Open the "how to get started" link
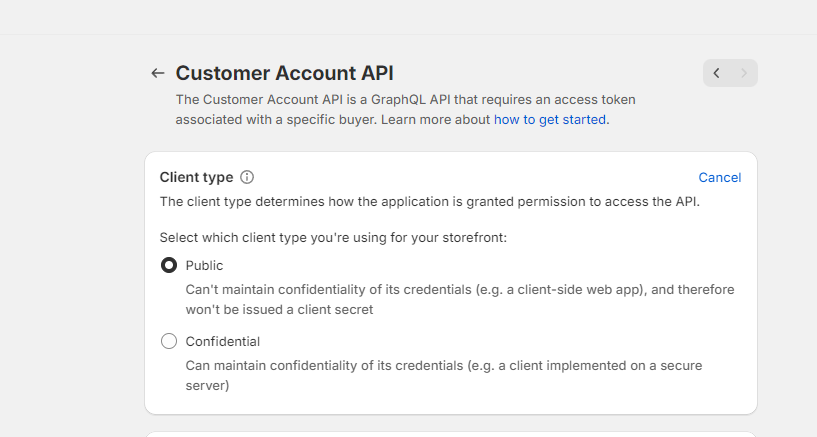 click(549, 119)
